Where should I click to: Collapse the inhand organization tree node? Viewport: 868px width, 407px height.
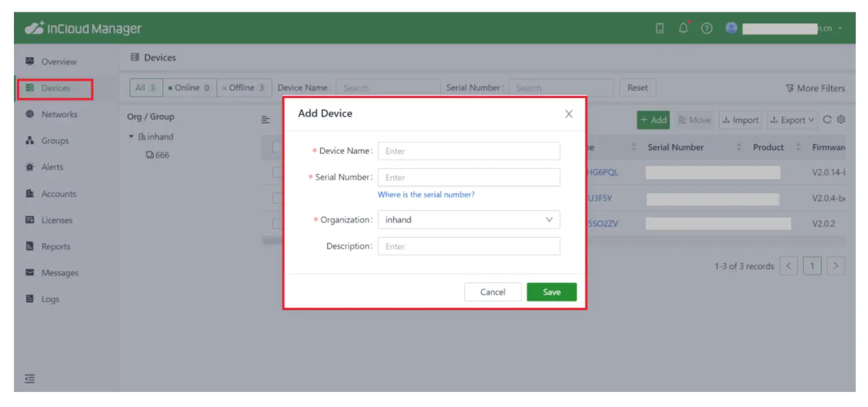click(131, 136)
